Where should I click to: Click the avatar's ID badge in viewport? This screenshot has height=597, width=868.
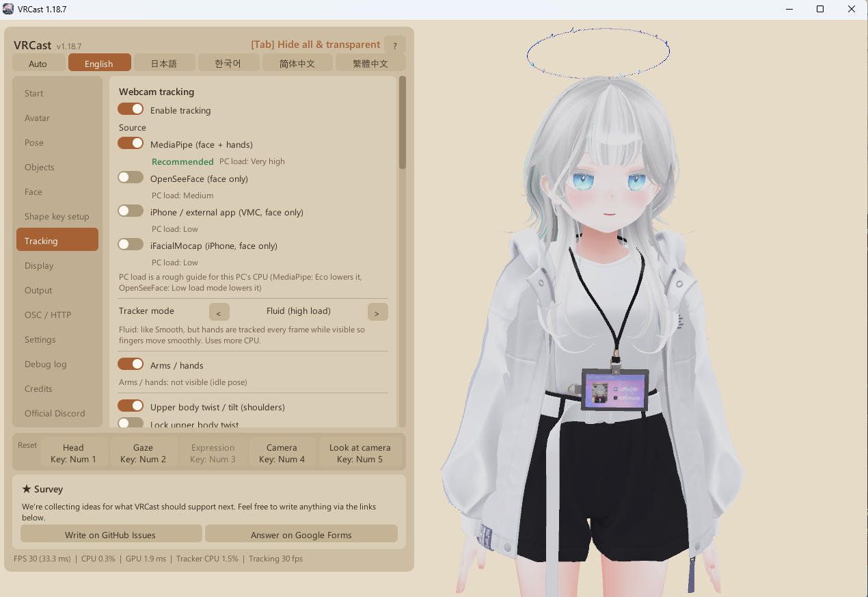point(614,389)
